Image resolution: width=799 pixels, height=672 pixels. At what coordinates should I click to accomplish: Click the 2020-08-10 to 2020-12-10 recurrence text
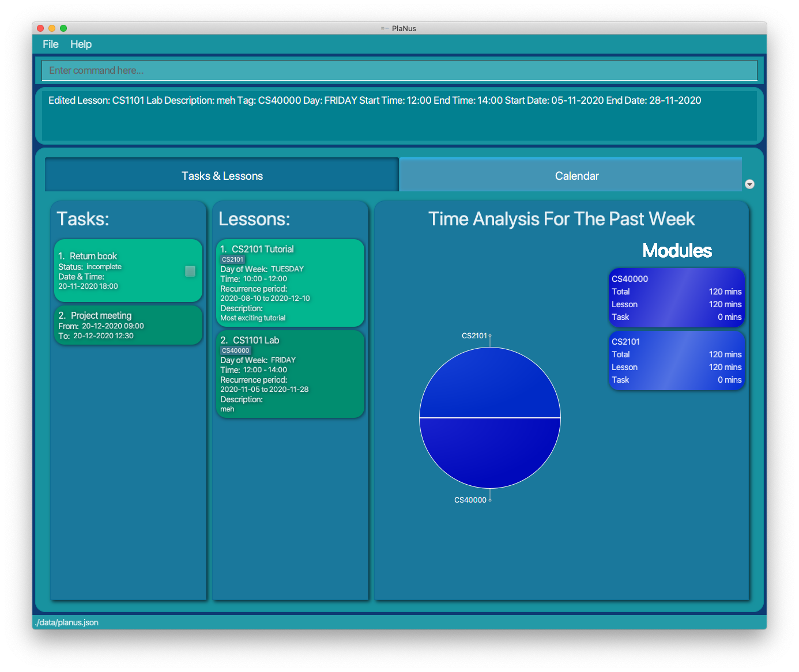(265, 299)
